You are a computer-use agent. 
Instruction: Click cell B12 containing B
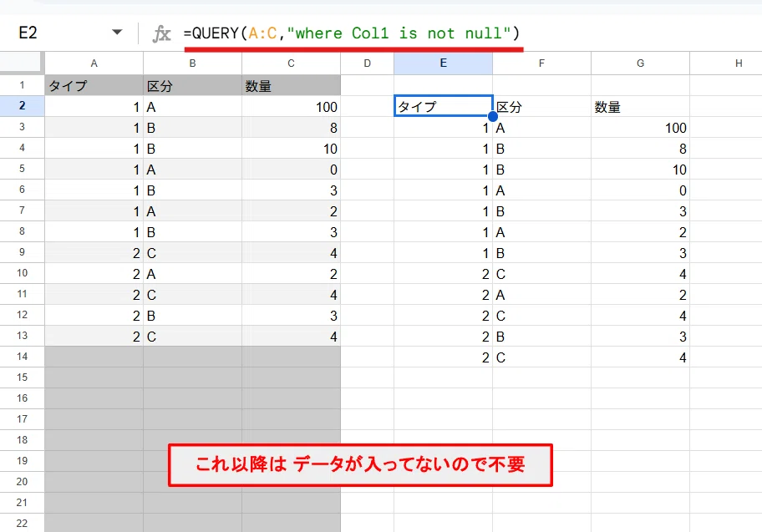point(192,316)
